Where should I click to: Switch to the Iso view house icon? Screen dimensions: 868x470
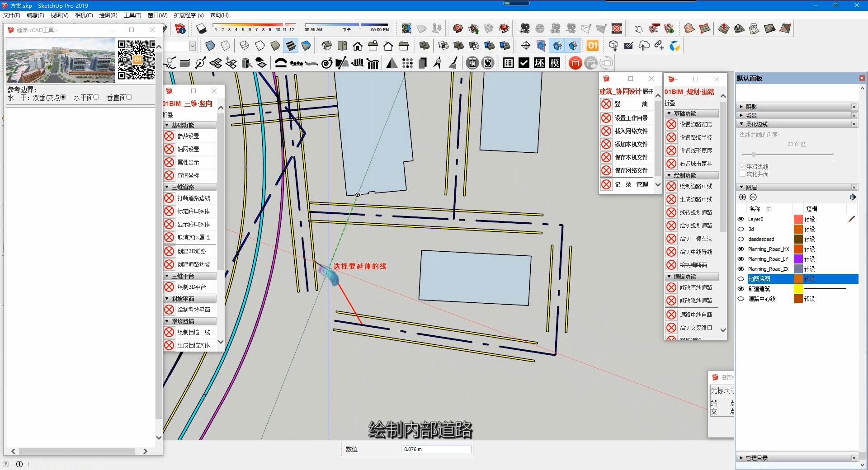click(x=327, y=46)
